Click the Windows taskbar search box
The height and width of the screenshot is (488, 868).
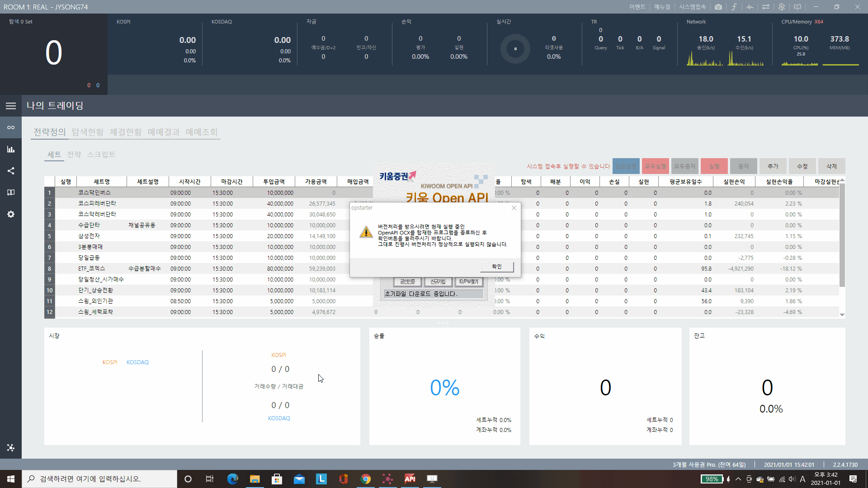click(99, 479)
